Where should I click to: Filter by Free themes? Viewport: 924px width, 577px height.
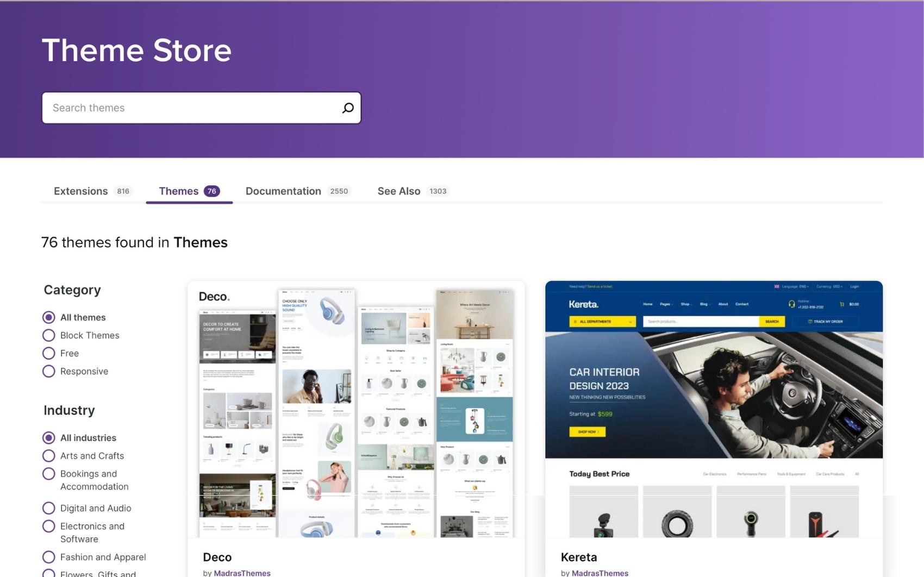coord(49,353)
